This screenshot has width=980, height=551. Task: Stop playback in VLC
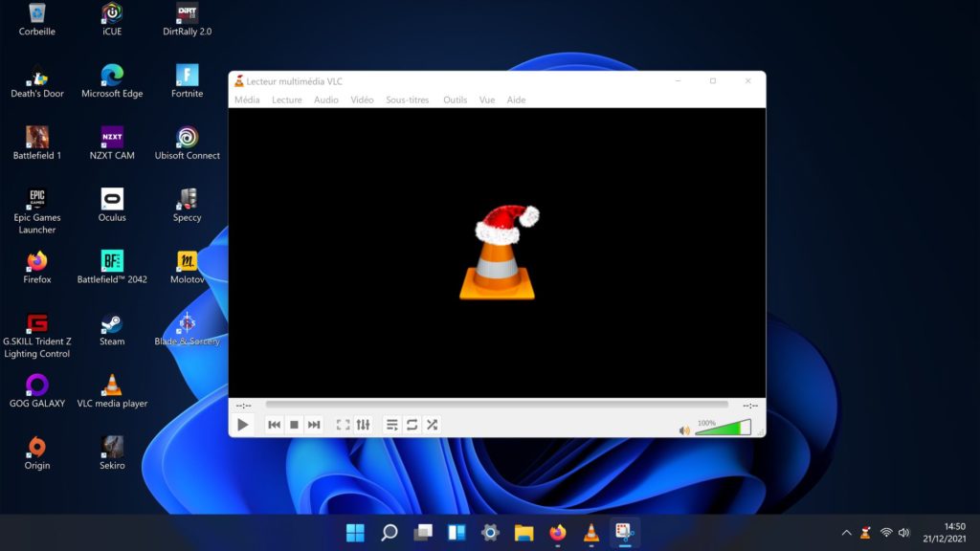pyautogui.click(x=294, y=425)
